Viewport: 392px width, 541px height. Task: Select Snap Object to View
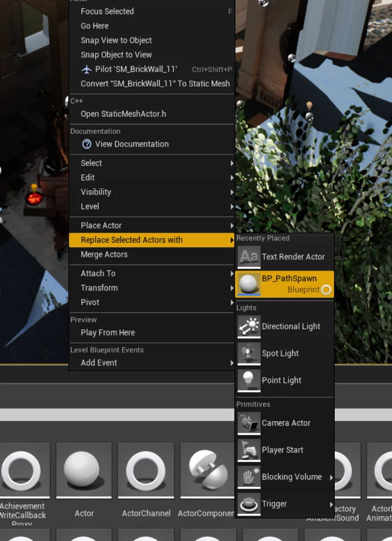pyautogui.click(x=152, y=55)
